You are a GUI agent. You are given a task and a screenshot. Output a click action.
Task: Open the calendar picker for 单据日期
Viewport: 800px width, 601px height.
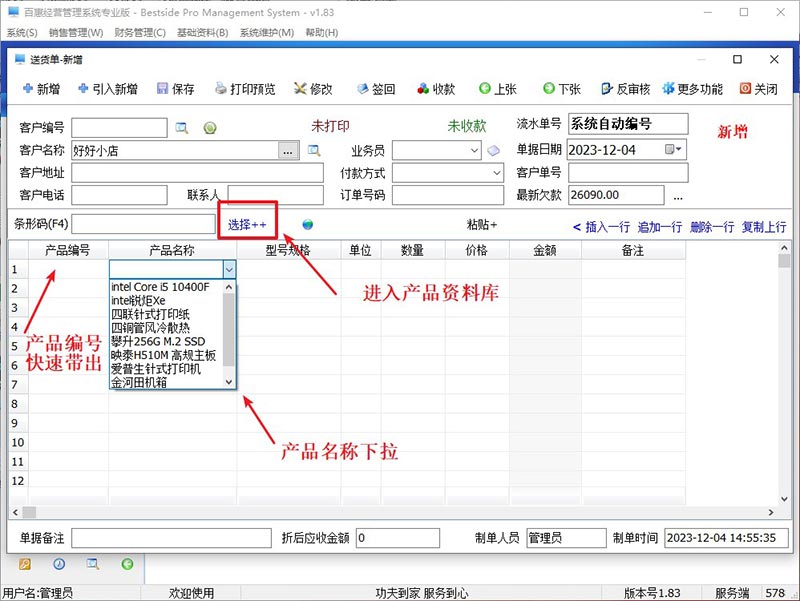(673, 149)
